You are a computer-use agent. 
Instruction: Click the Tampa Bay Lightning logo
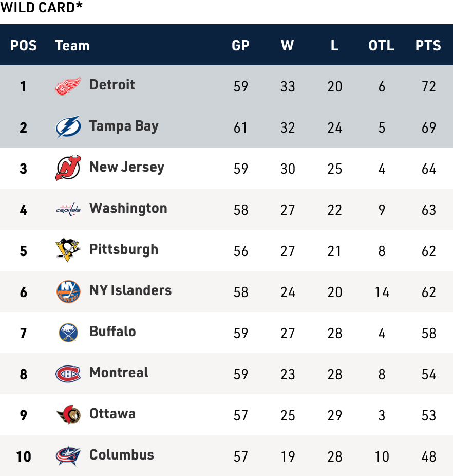click(x=68, y=127)
